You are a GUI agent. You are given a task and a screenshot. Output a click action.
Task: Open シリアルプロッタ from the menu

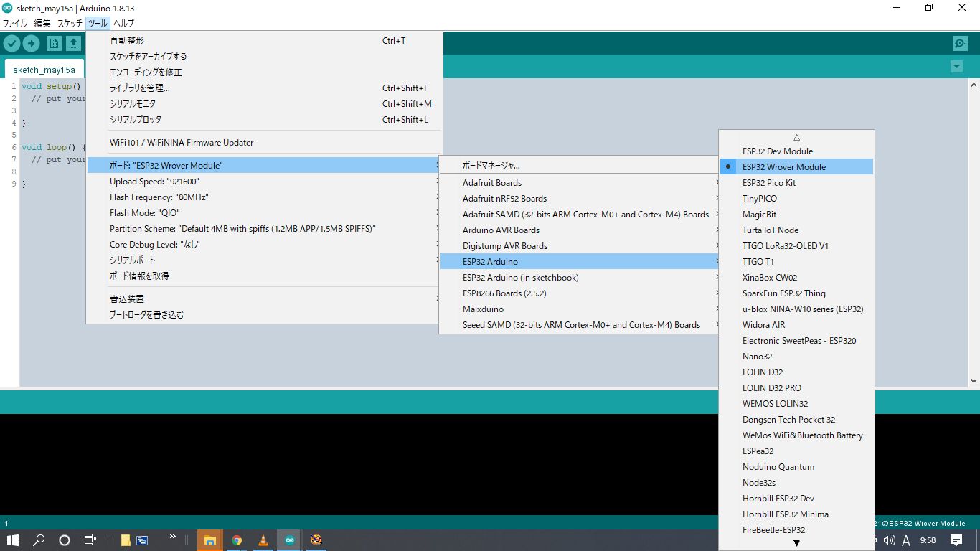(264, 120)
